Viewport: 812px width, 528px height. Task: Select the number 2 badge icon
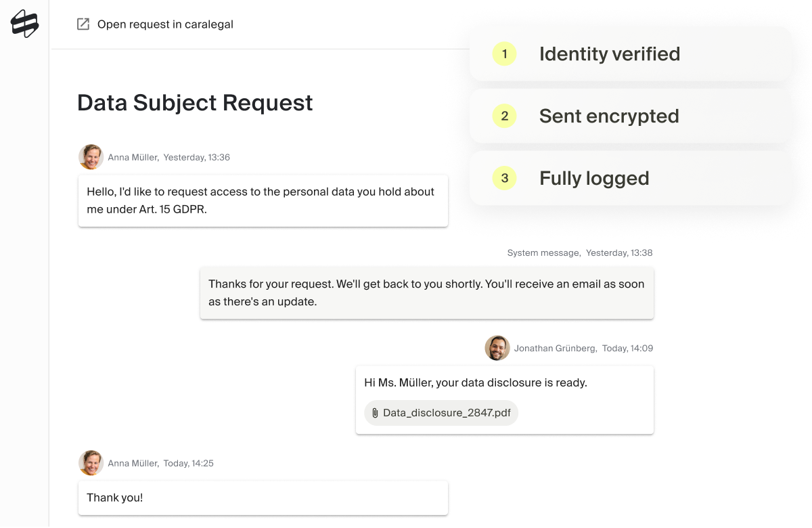point(505,116)
